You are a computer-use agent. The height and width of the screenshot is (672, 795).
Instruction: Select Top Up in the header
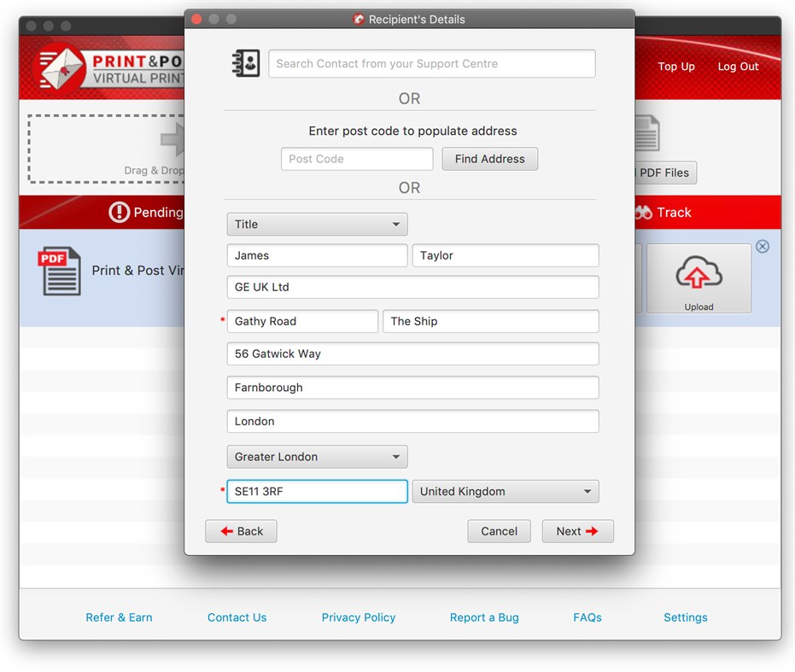[676, 67]
